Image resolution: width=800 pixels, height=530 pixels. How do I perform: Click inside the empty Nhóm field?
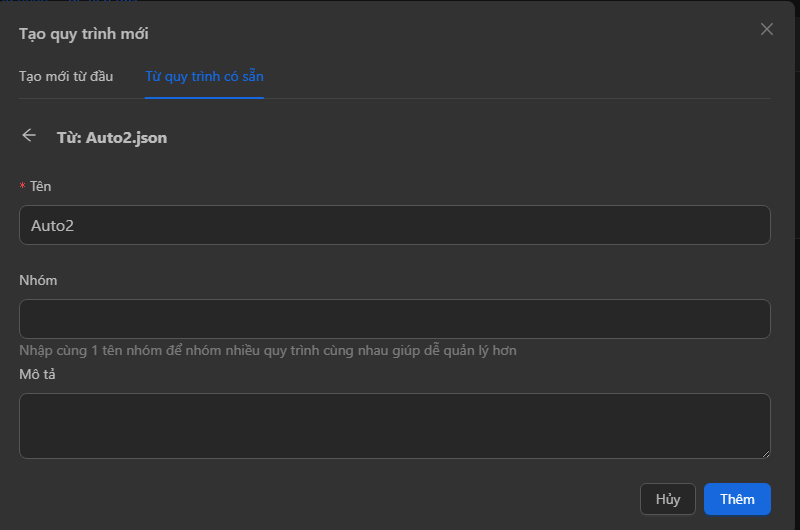(x=394, y=319)
